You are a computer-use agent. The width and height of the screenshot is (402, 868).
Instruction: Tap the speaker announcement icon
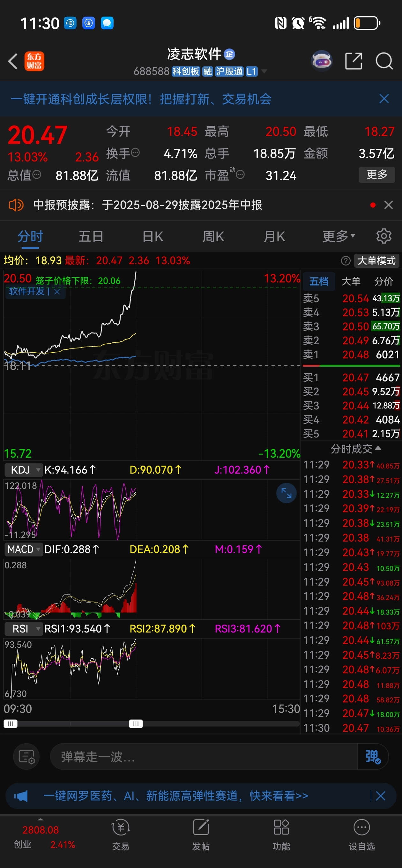pyautogui.click(x=16, y=205)
